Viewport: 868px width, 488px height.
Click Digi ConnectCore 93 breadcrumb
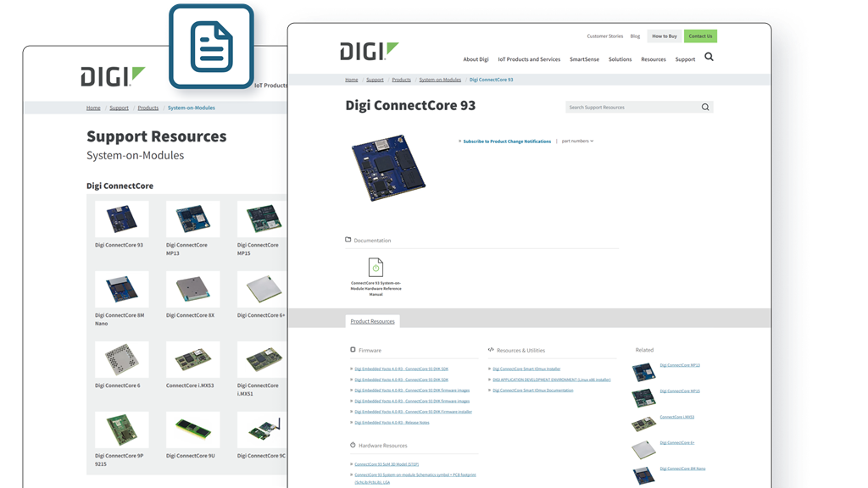pos(491,80)
